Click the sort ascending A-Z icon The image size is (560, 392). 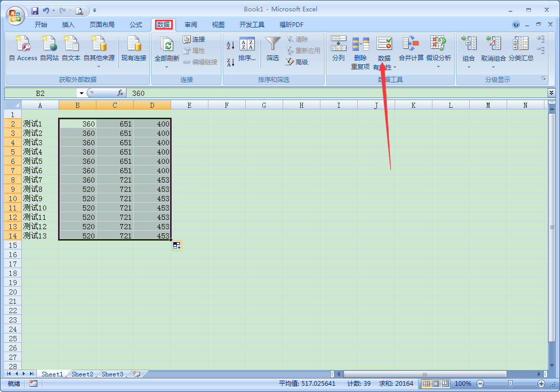click(x=231, y=46)
